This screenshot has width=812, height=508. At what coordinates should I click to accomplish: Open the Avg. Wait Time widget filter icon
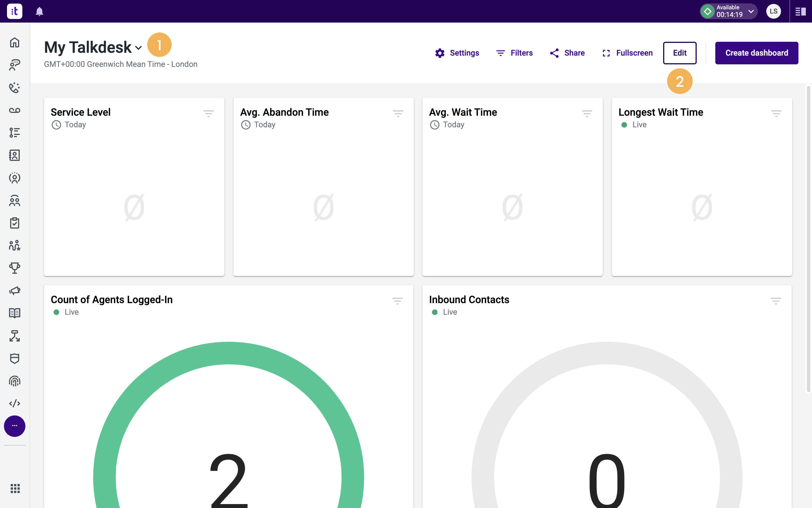(x=587, y=113)
